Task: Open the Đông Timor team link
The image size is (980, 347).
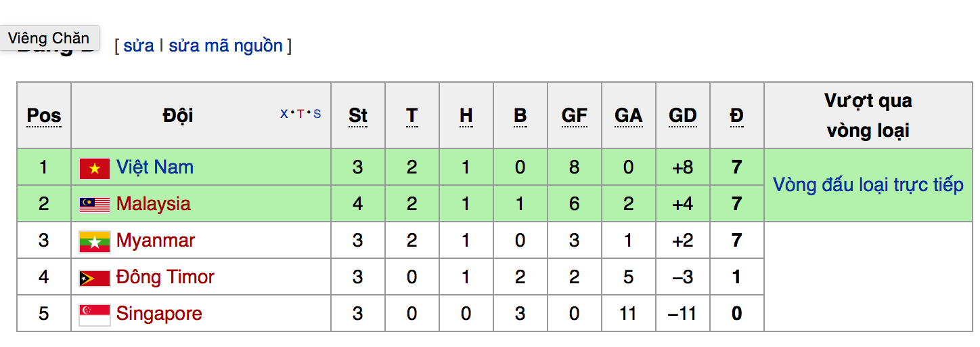Action: click(x=165, y=277)
